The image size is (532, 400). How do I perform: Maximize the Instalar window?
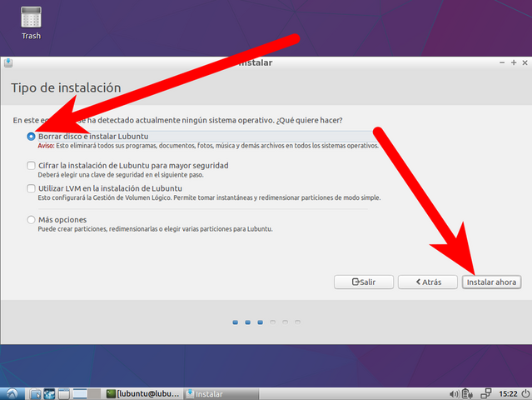coord(514,62)
